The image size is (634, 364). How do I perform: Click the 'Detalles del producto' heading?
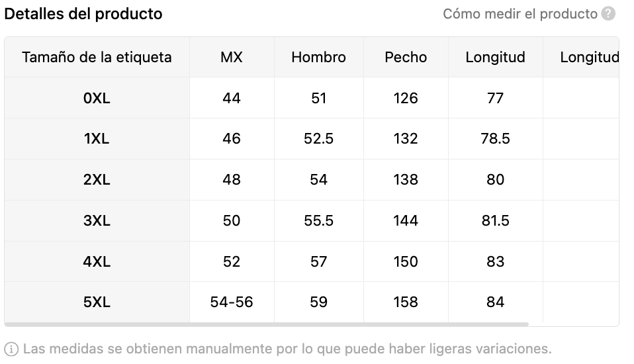(x=83, y=14)
